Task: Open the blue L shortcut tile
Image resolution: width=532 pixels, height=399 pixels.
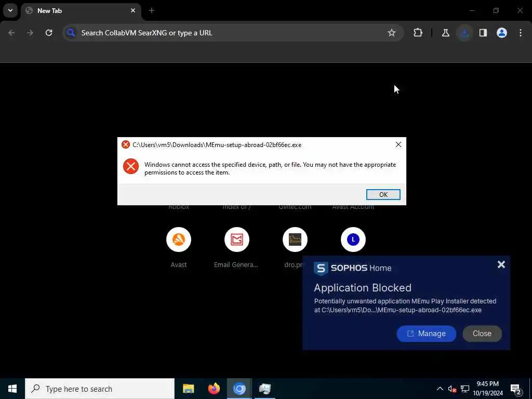Action: click(x=353, y=240)
